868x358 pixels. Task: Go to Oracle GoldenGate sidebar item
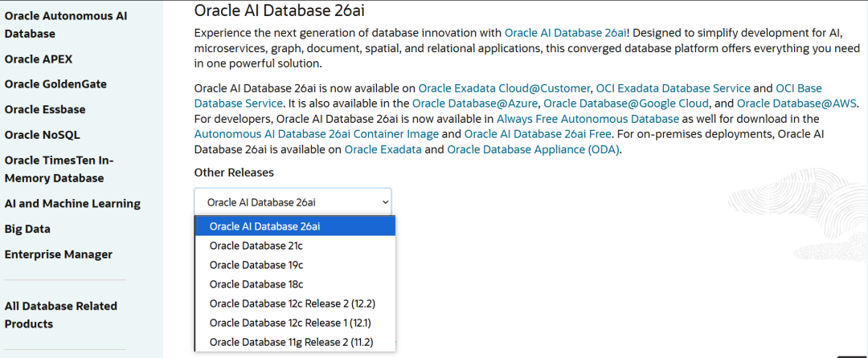point(55,84)
